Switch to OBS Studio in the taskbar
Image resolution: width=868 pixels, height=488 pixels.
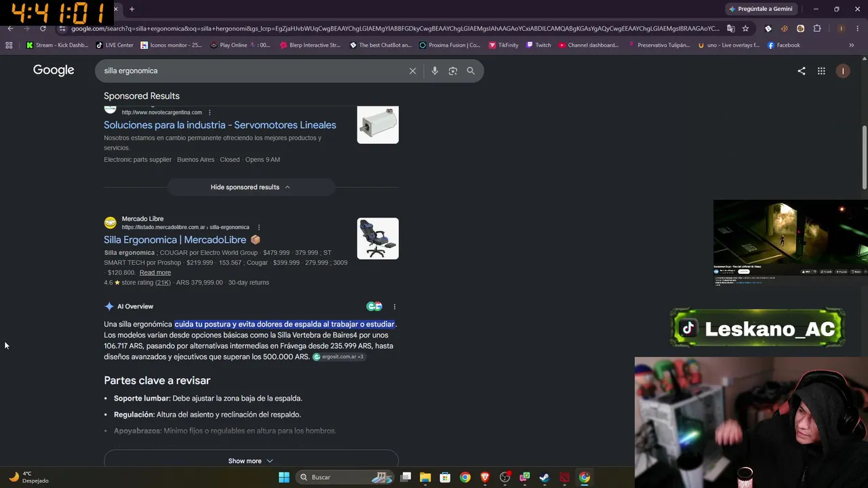(505, 477)
